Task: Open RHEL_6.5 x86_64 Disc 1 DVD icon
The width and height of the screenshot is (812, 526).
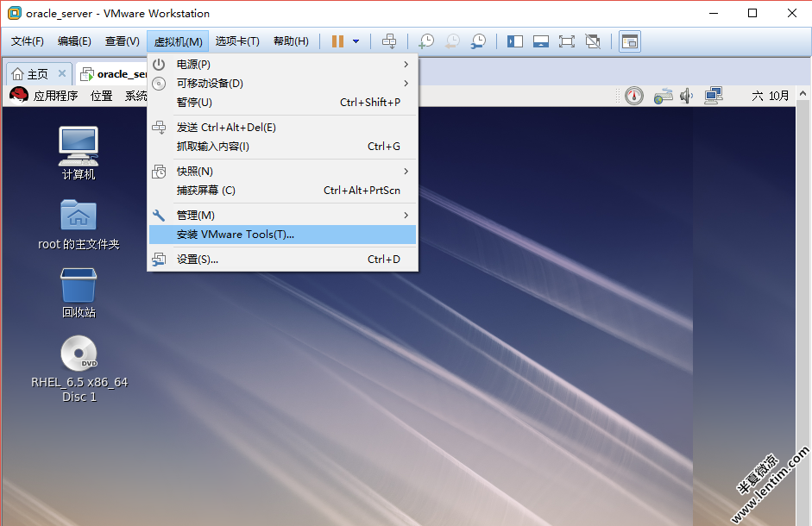Action: coord(79,369)
